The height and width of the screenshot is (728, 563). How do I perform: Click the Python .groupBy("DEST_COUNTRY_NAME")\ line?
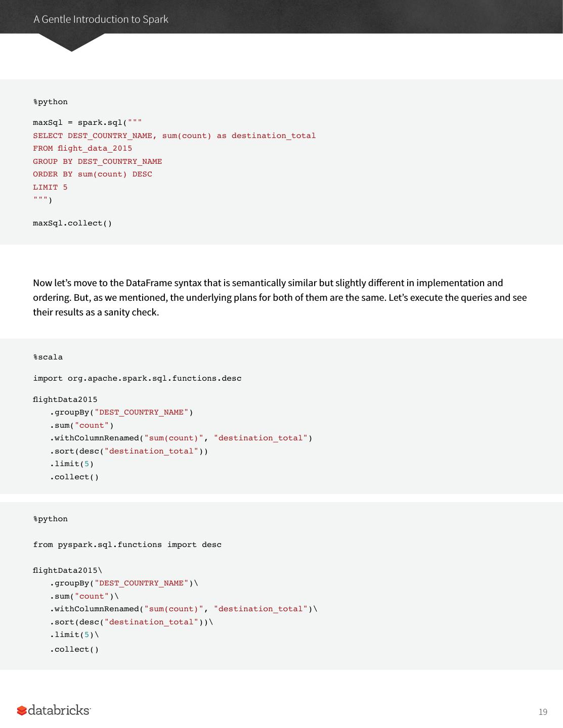pos(124,583)
